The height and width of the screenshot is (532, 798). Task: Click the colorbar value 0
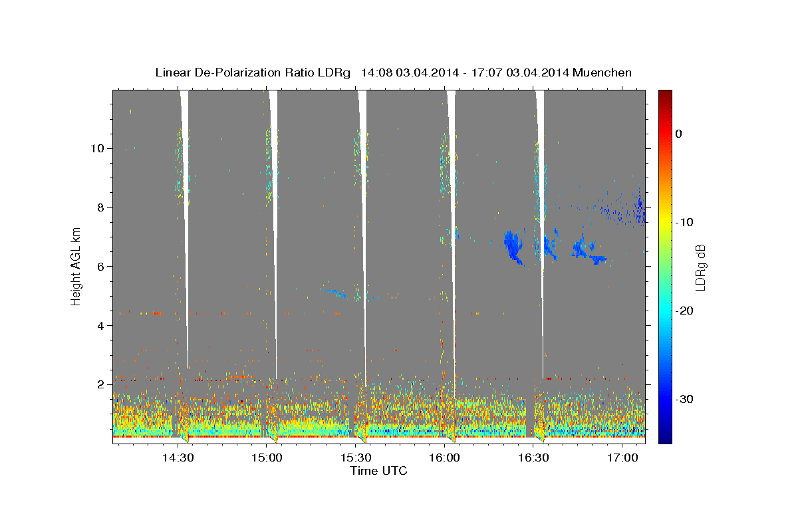(x=679, y=134)
